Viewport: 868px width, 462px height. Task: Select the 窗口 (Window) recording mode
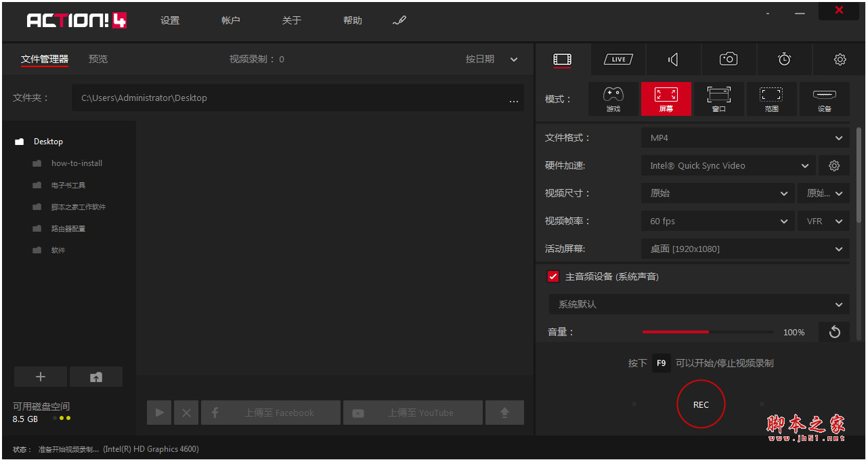[718, 98]
